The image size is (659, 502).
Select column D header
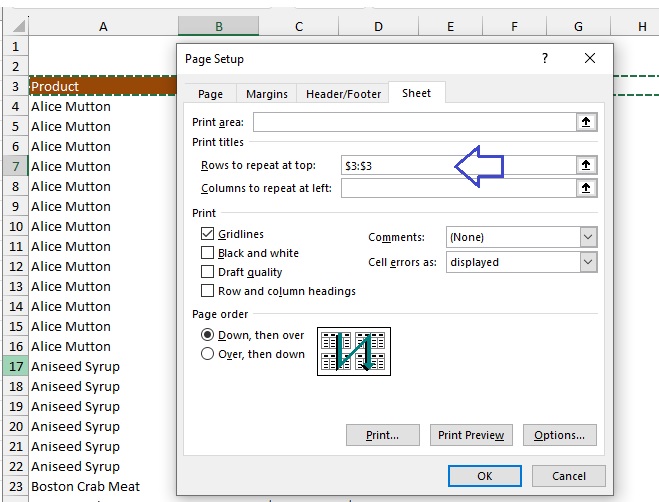[x=378, y=26]
